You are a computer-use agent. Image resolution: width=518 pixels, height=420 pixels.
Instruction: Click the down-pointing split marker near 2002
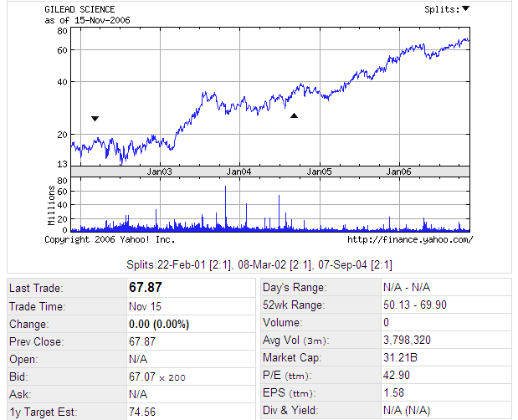(x=95, y=119)
